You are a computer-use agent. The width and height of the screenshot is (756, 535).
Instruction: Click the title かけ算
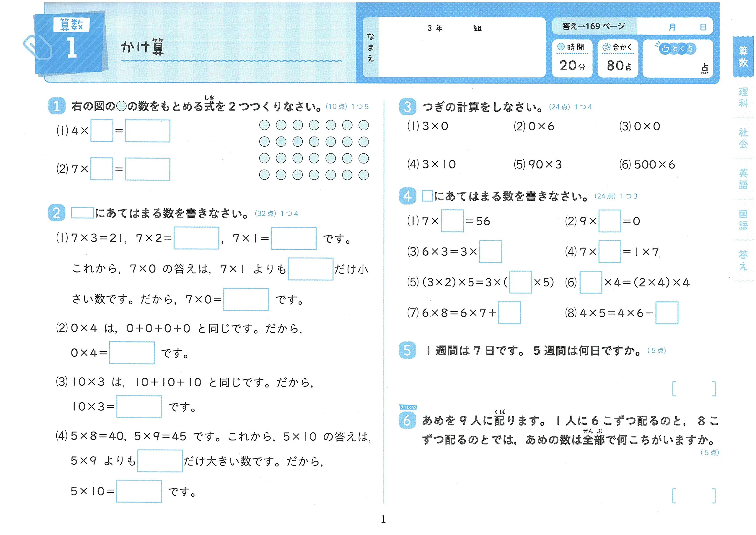pos(143,47)
